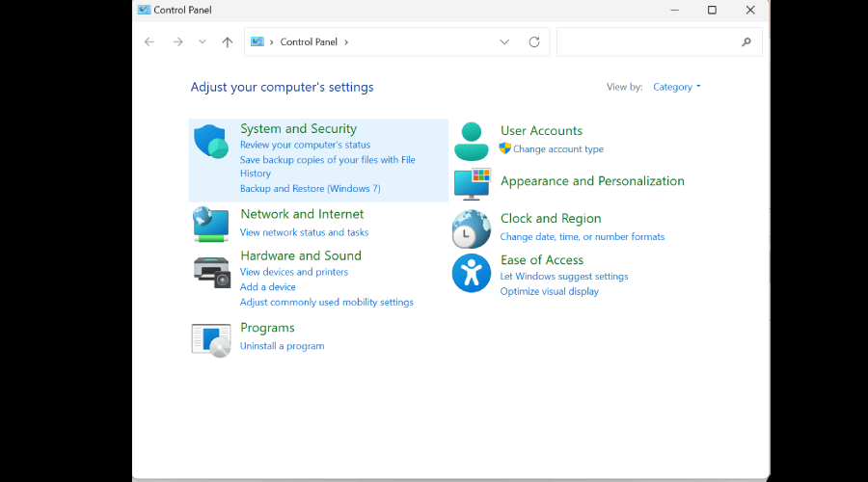Focus the Control Panel search box

tap(659, 42)
